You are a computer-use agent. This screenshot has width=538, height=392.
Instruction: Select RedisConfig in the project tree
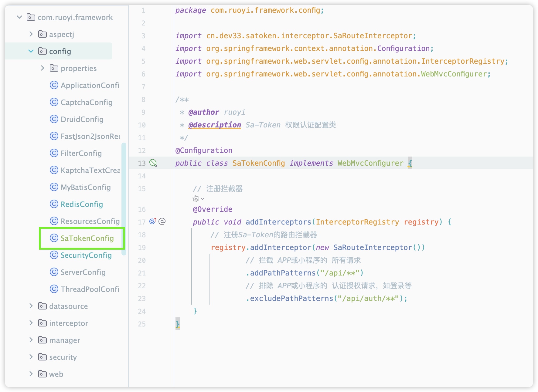tap(82, 204)
